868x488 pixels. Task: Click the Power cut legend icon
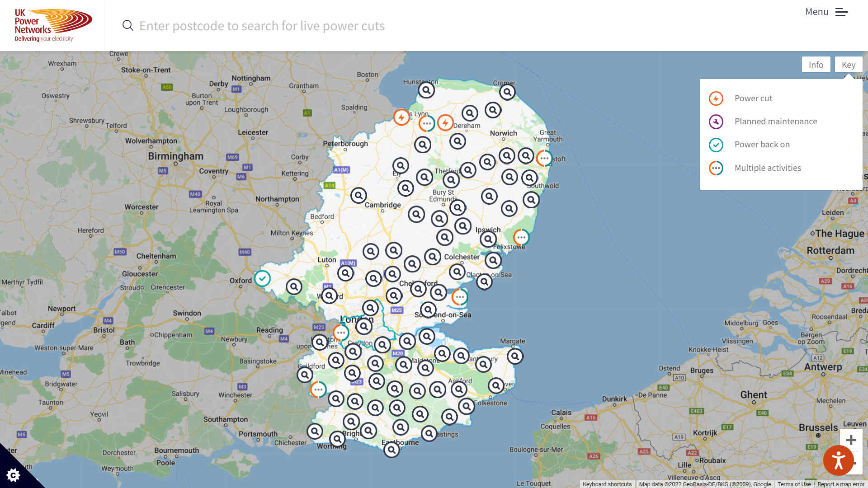716,99
